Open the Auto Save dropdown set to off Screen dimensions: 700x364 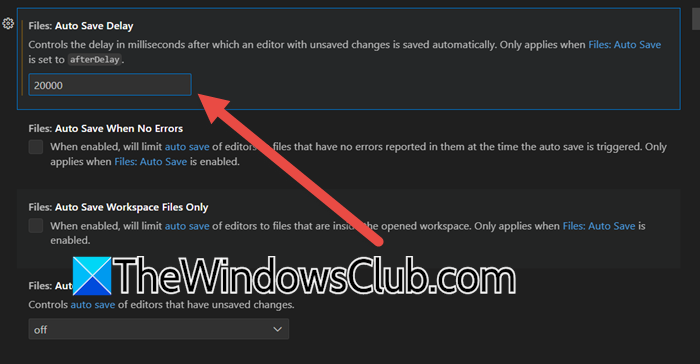point(158,329)
